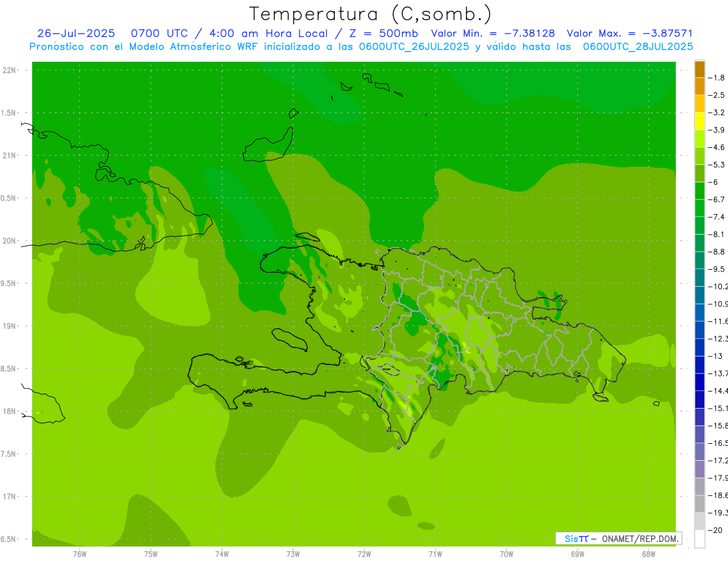
Task: Click the '-15.1' colorbar label
Action: tap(718, 408)
